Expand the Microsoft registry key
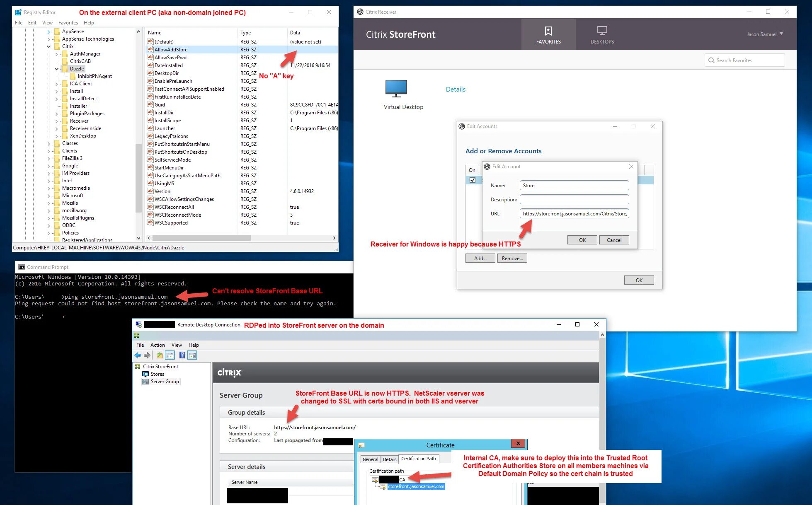812x505 pixels. pos(49,196)
